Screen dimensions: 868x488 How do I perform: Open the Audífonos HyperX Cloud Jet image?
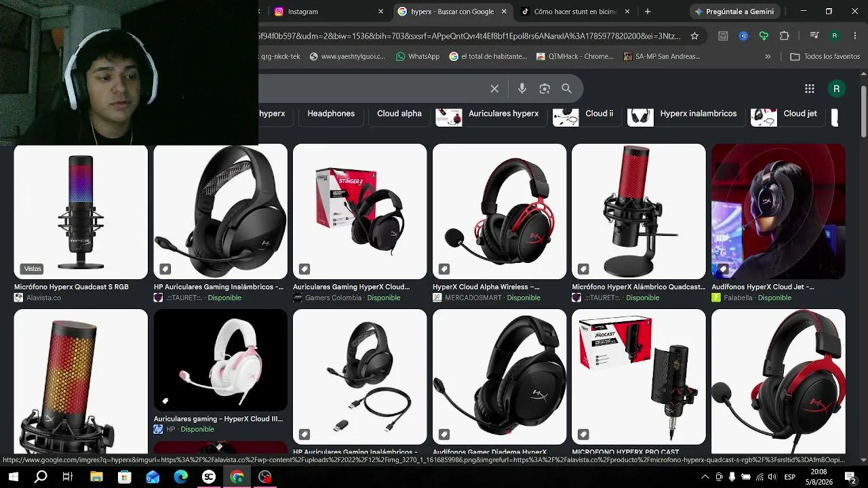pos(778,211)
